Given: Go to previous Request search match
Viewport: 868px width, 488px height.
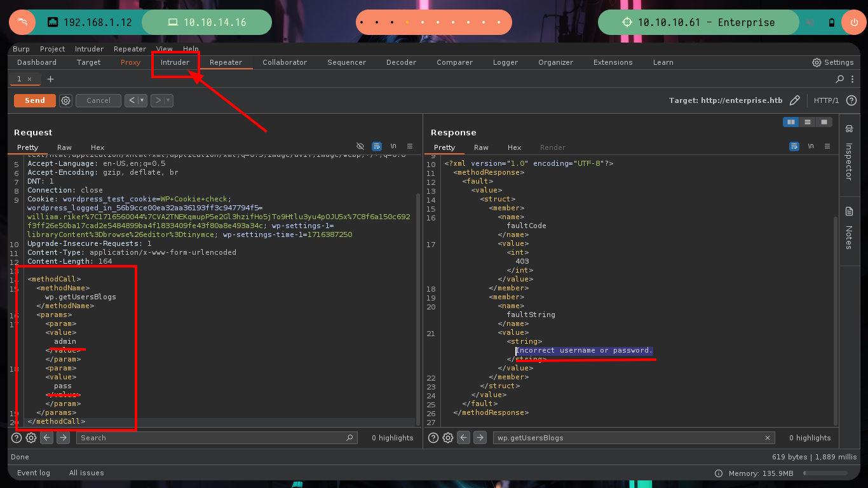Looking at the screenshot, I should click(x=47, y=438).
